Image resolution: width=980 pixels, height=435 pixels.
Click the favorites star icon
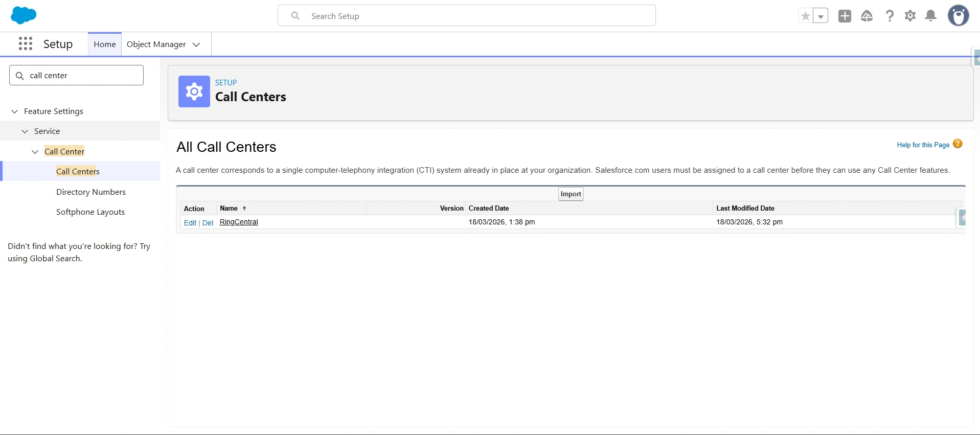[x=805, y=16]
